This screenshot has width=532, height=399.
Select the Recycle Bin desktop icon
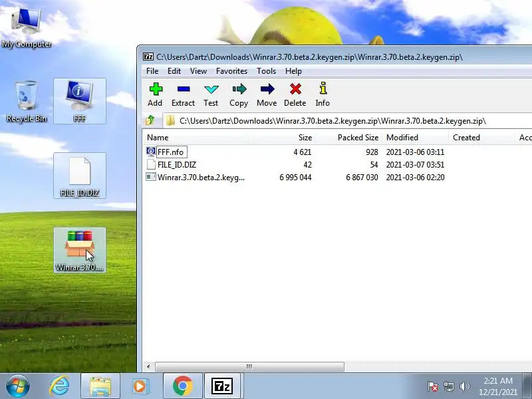27,102
